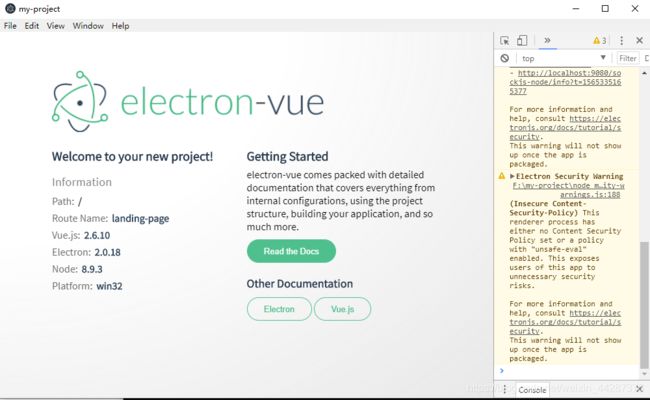Click the Node version 8.9.3 value
The image size is (650, 400).
pos(92,269)
